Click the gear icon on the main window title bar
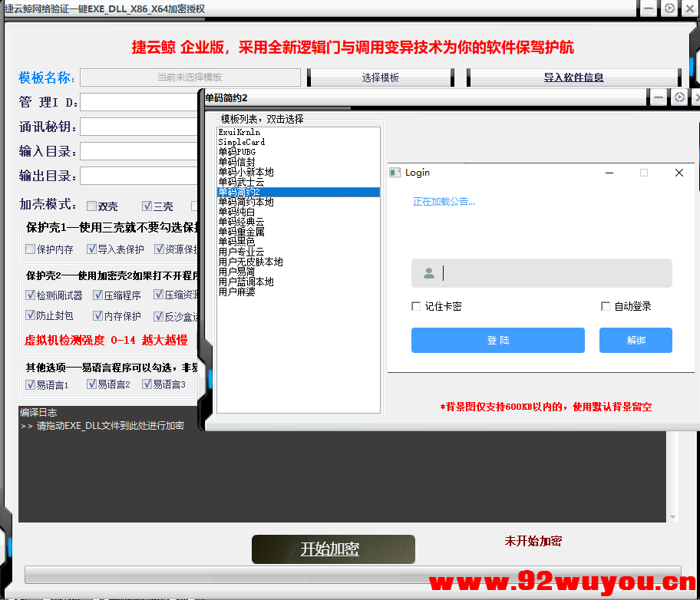 670,9
